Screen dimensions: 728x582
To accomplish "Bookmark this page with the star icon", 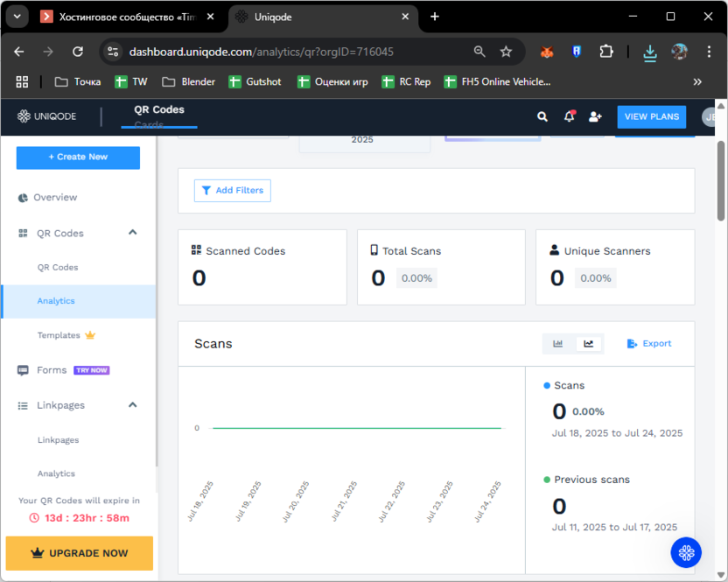I will tap(506, 52).
